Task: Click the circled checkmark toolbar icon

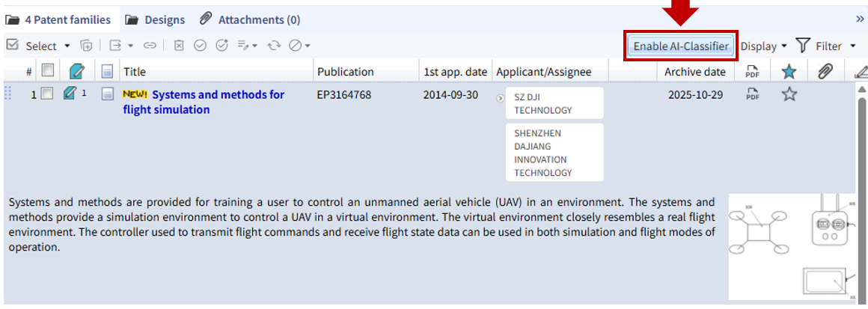Action: [x=200, y=46]
